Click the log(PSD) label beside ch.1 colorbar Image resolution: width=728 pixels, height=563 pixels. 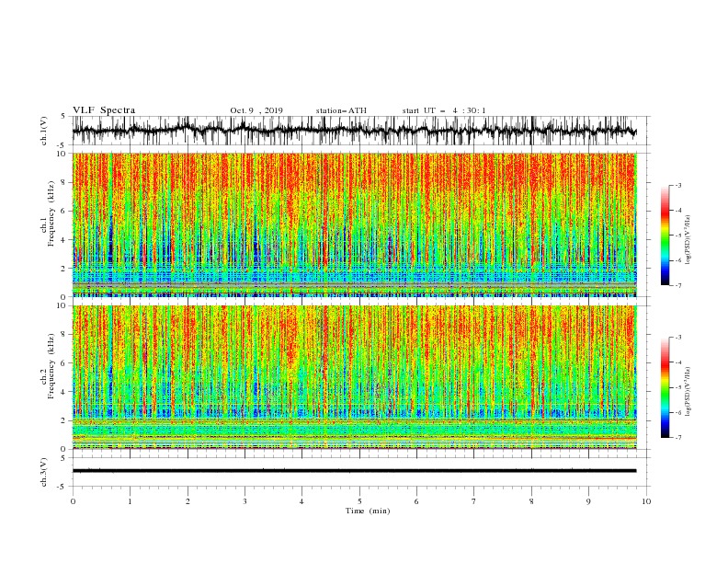coord(688,240)
